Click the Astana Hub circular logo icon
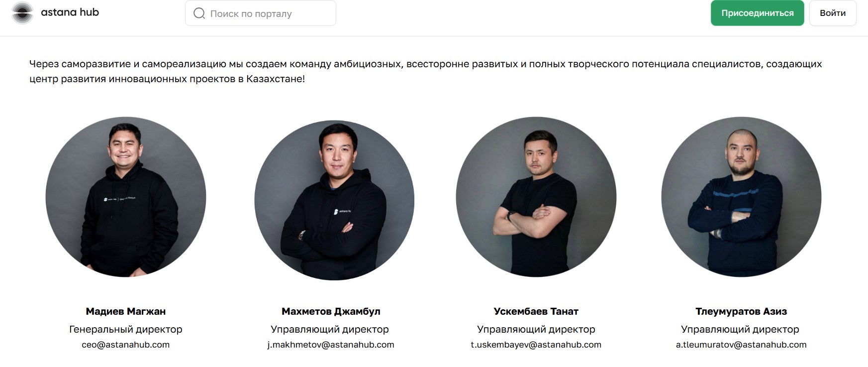 coord(22,13)
